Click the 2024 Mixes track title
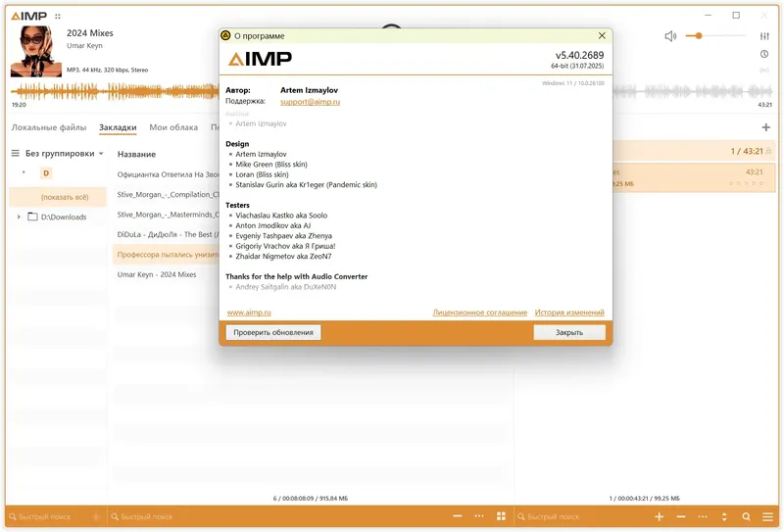Screen dimensions: 784x532 (90, 33)
